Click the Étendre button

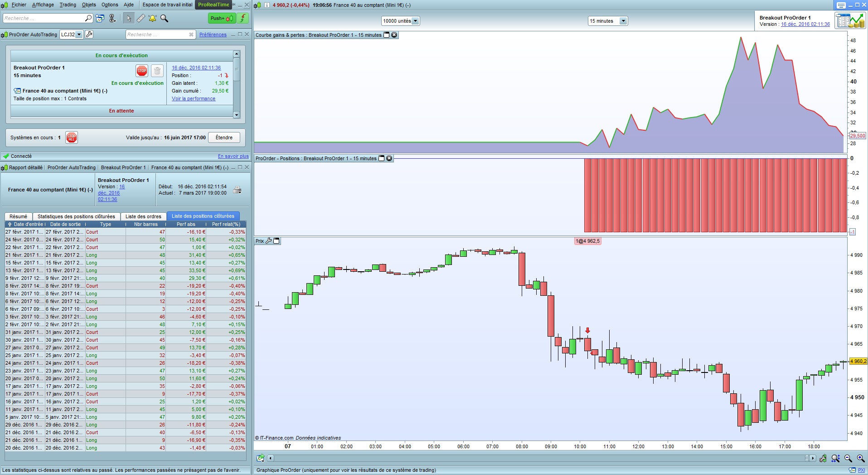point(224,137)
